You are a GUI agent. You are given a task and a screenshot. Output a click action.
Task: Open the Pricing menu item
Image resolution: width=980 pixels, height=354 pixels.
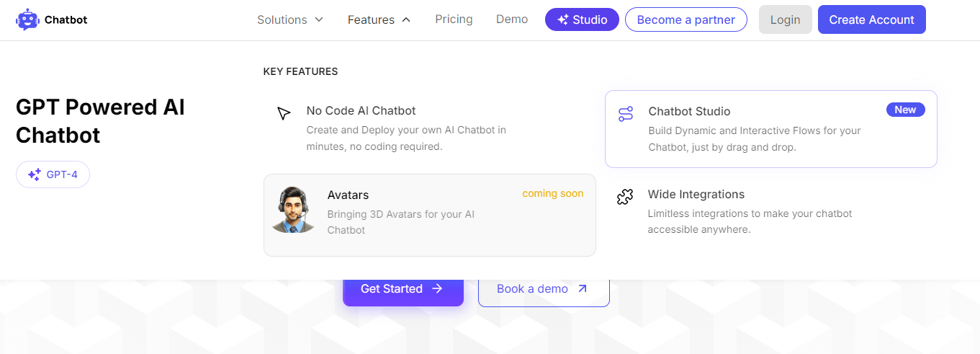[454, 19]
